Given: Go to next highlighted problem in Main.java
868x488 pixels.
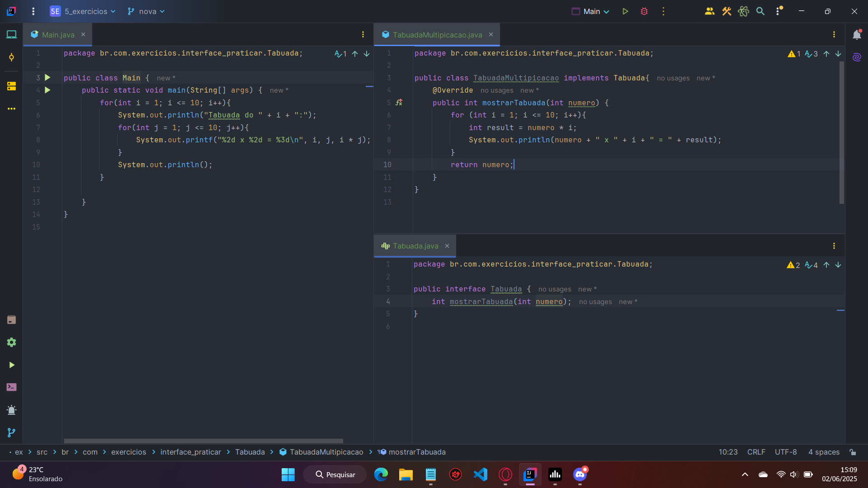Looking at the screenshot, I should pos(367,54).
